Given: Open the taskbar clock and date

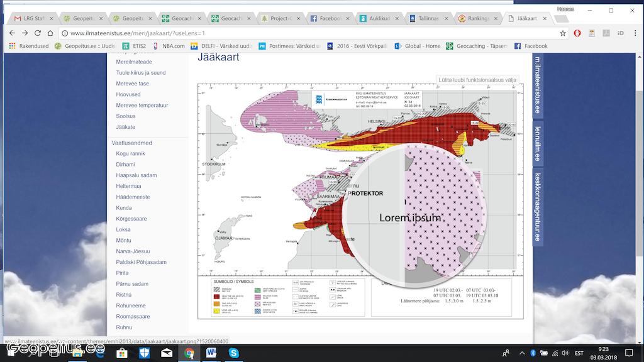Looking at the screenshot, I should point(604,353).
